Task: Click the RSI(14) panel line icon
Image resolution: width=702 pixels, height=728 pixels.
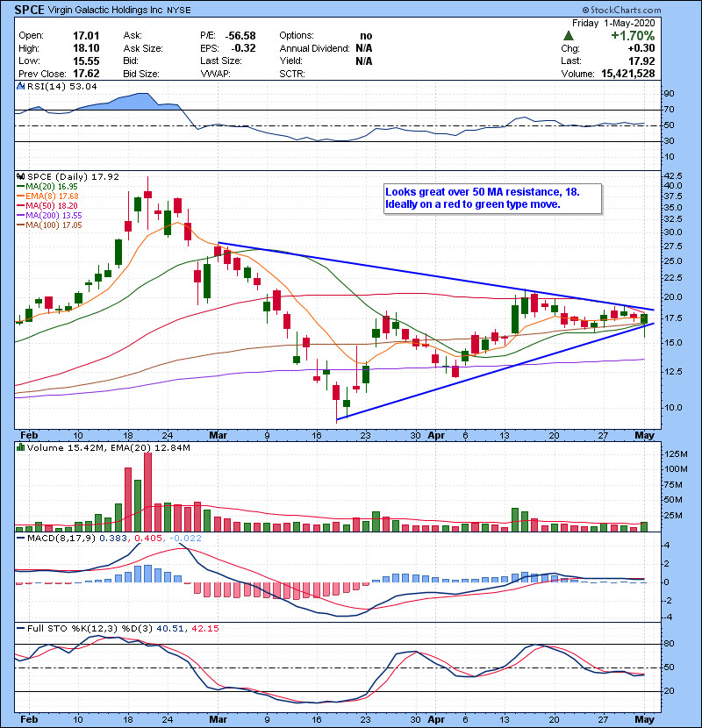Action: 20,86
